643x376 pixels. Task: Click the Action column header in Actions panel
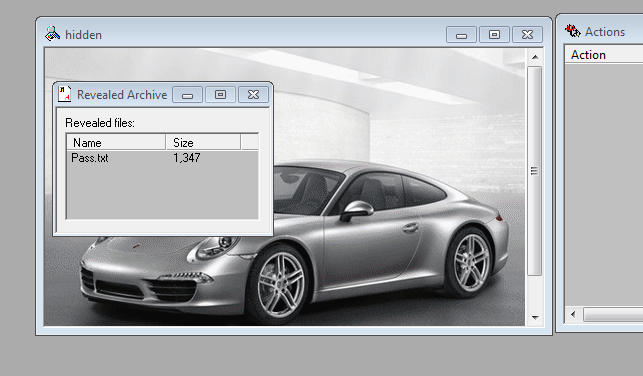tap(604, 55)
